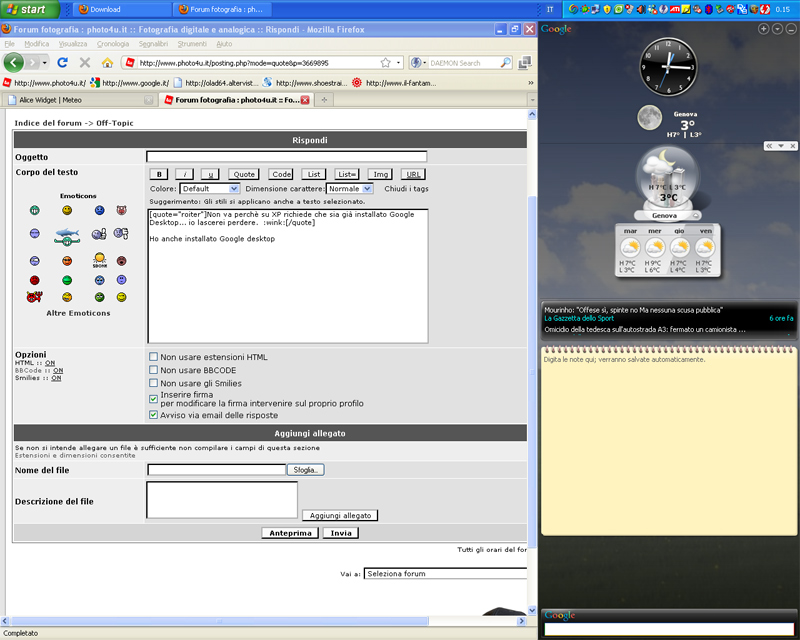This screenshot has width=800, height=640.
Task: Click the DAEMON Search magnifier icon
Action: click(505, 62)
